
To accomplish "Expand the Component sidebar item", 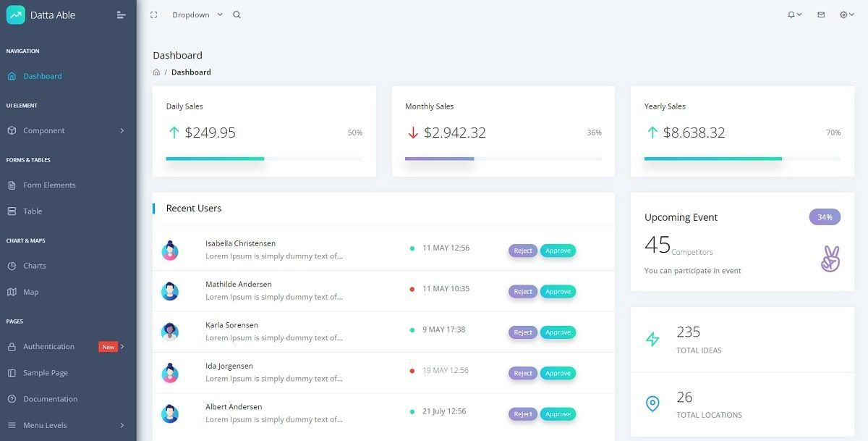I will click(x=43, y=130).
